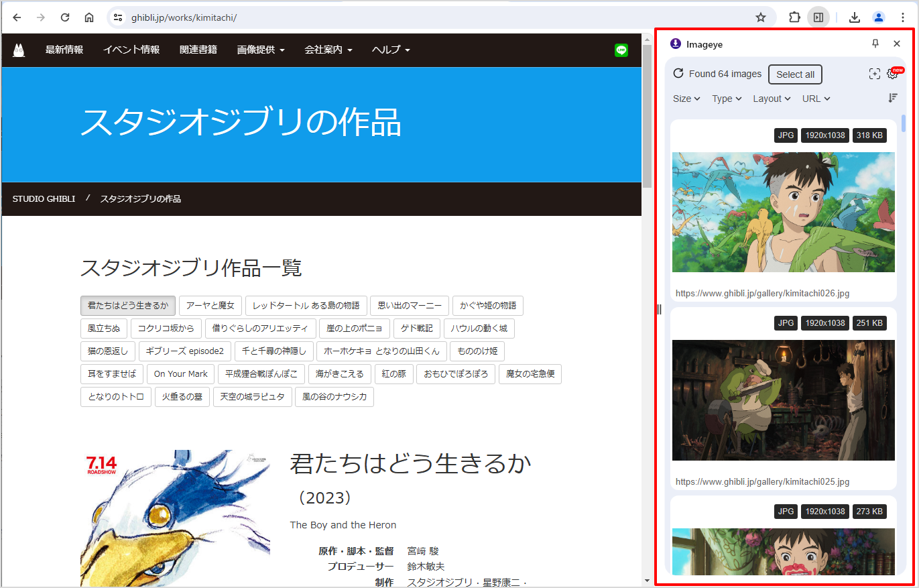The image size is (919, 588).
Task: Click the Totoro logo home icon
Action: point(19,50)
